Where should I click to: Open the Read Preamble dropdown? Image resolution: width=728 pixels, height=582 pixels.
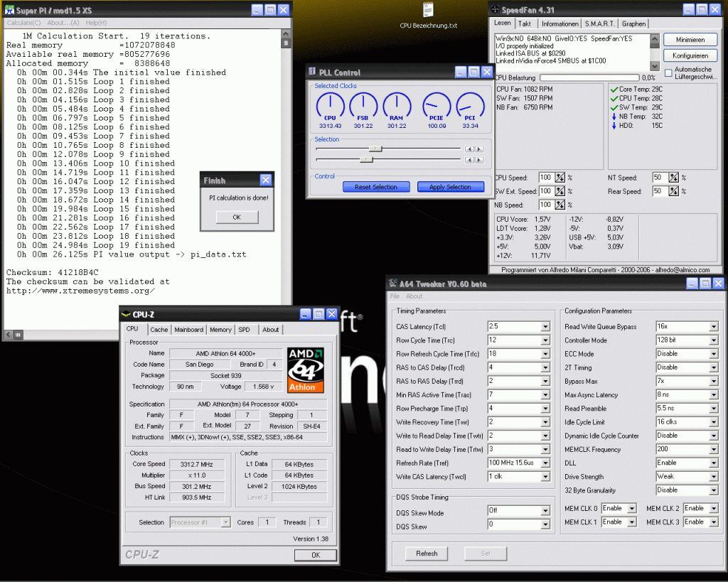click(x=714, y=409)
